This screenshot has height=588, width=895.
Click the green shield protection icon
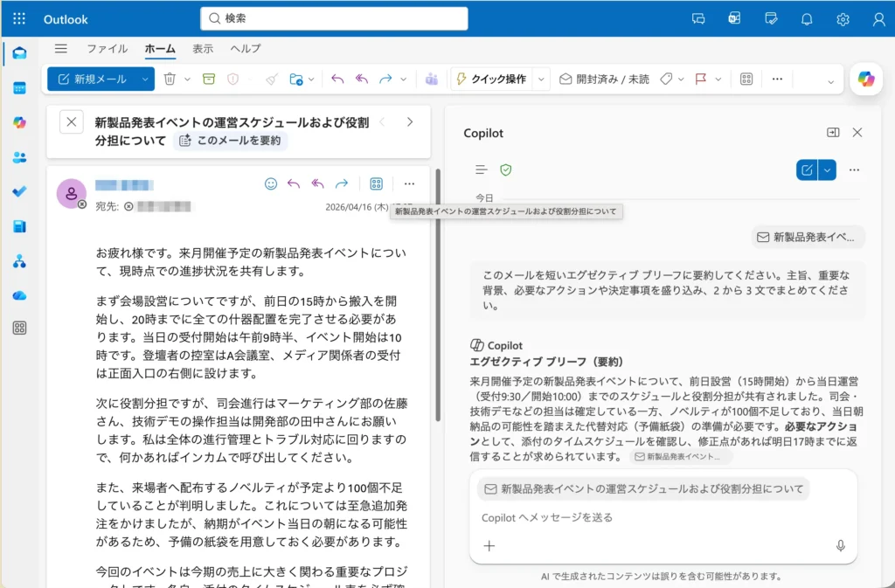coord(506,169)
